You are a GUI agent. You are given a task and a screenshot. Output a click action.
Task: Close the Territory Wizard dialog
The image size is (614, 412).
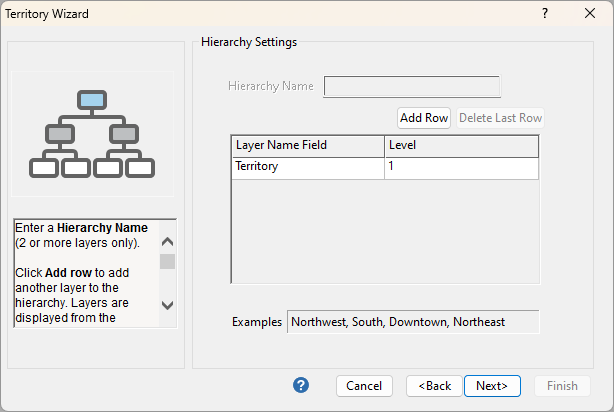point(590,14)
